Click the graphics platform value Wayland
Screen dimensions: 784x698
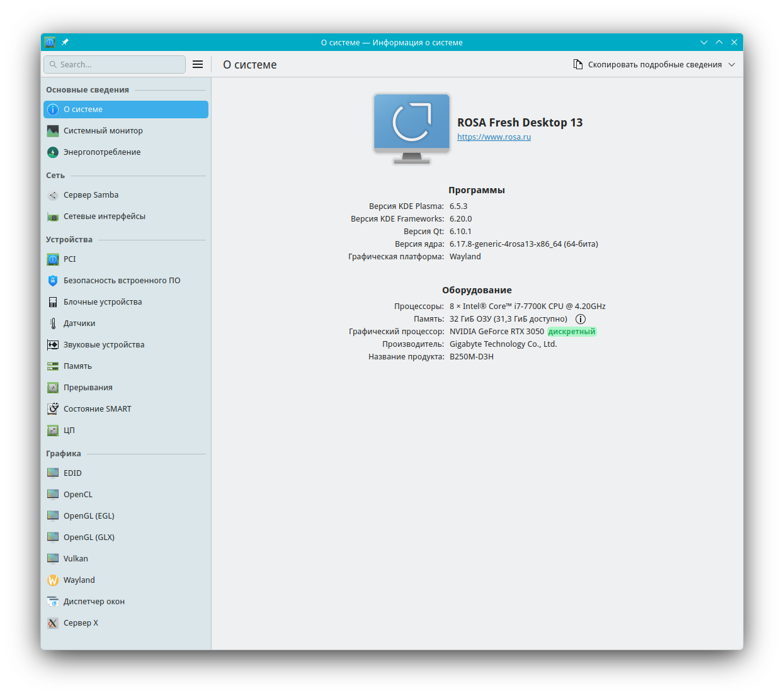click(465, 257)
